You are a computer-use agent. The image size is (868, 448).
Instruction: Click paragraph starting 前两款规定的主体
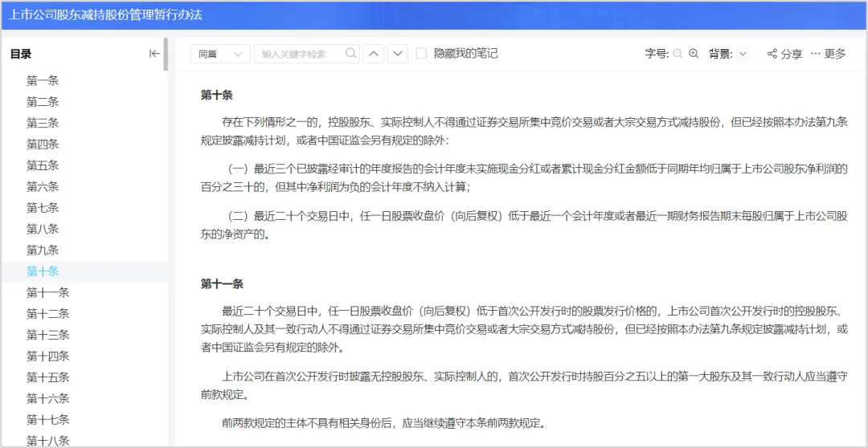(383, 424)
